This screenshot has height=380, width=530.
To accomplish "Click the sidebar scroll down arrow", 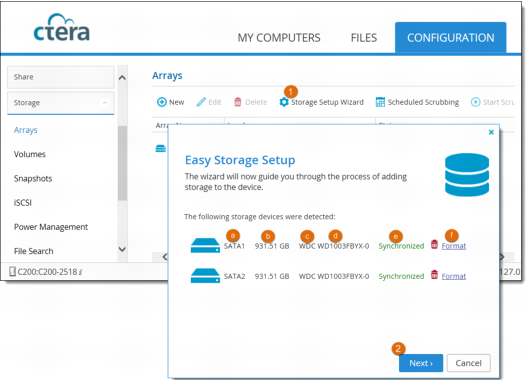I will 122,249.
